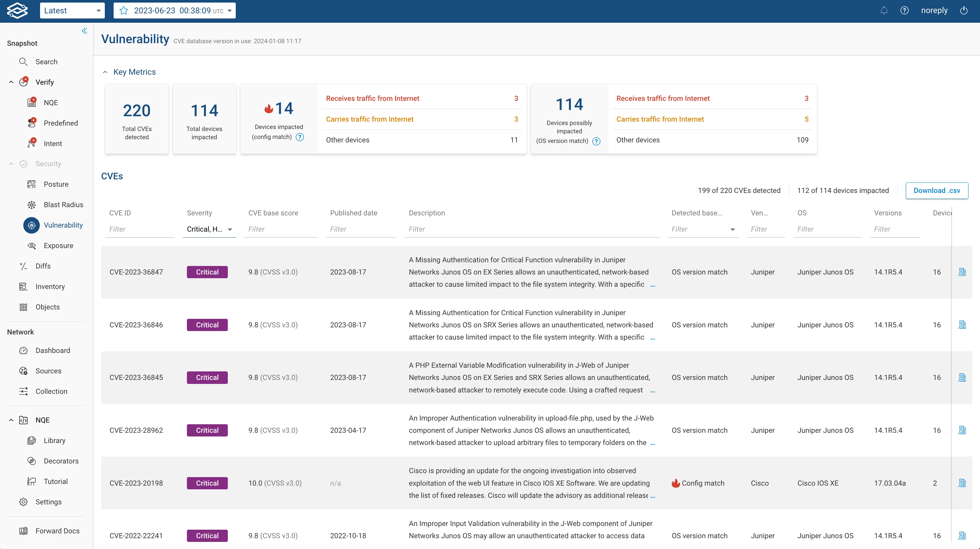Click the power logout icon
This screenshot has height=549, width=980.
pyautogui.click(x=964, y=11)
